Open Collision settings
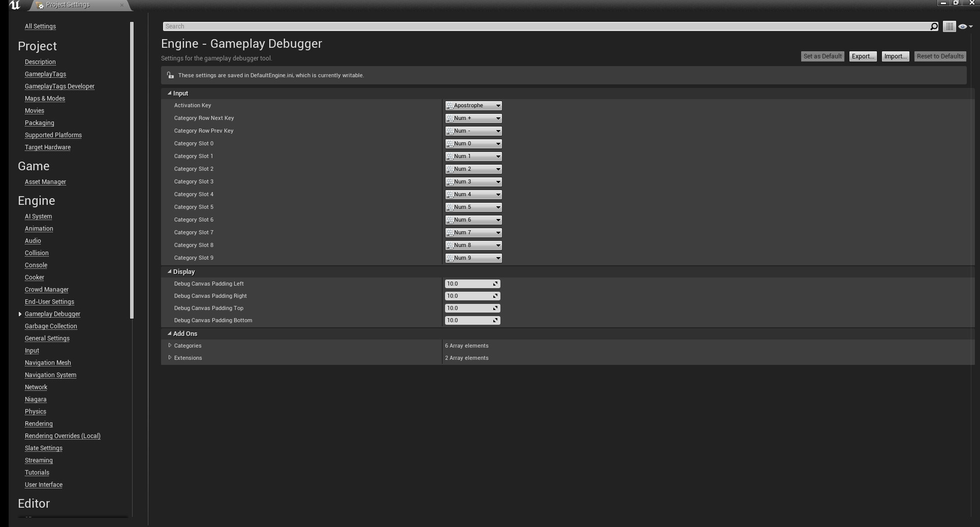Image resolution: width=980 pixels, height=527 pixels. click(x=37, y=253)
